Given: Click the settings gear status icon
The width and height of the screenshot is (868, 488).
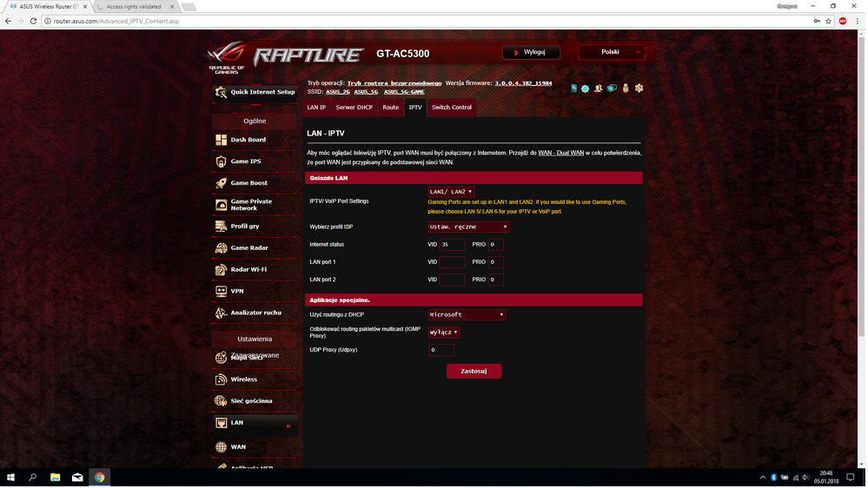Looking at the screenshot, I should (639, 89).
